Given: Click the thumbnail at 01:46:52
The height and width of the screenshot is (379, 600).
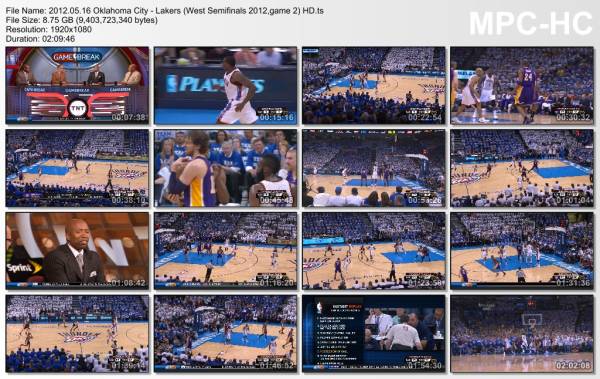Looking at the screenshot, I should coord(225,333).
